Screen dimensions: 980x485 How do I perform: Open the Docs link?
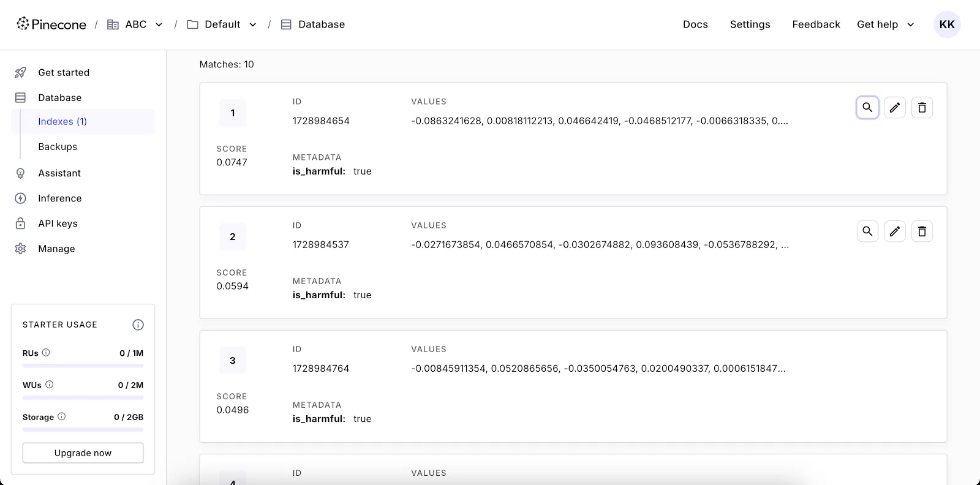695,24
